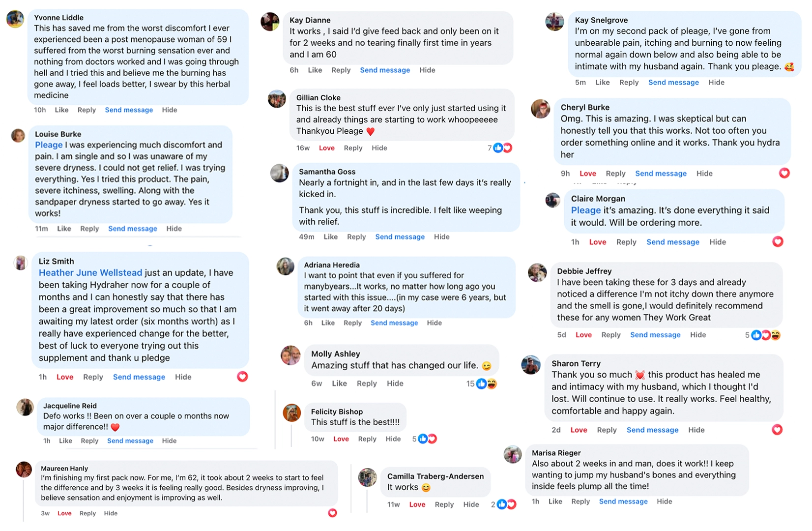This screenshot has width=812, height=531.
Task: Hide Yvonne Liddle's comment
Action: click(x=170, y=110)
